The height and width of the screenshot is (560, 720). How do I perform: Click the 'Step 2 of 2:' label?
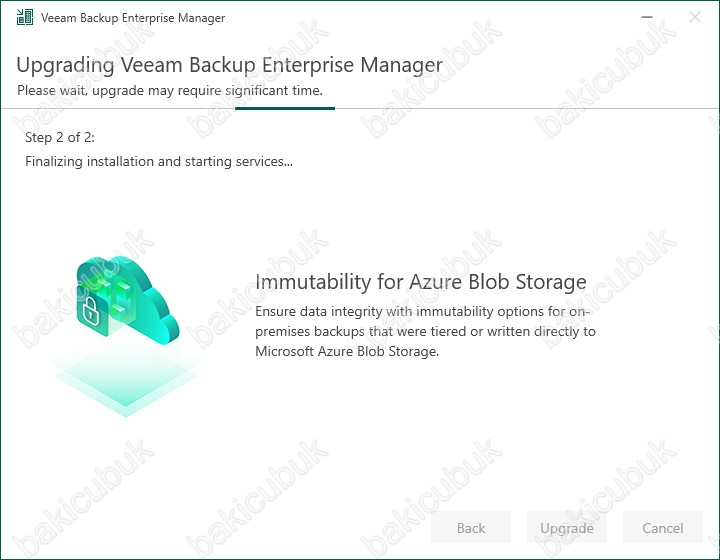(x=60, y=137)
